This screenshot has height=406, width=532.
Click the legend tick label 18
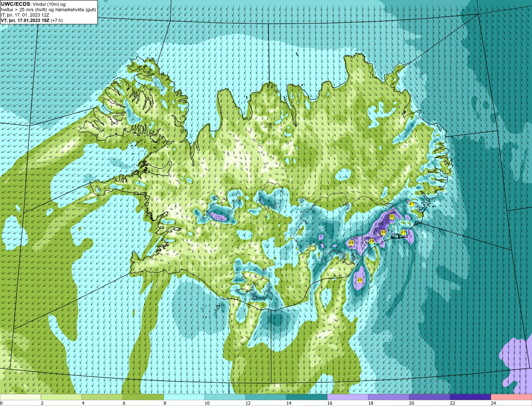click(370, 403)
